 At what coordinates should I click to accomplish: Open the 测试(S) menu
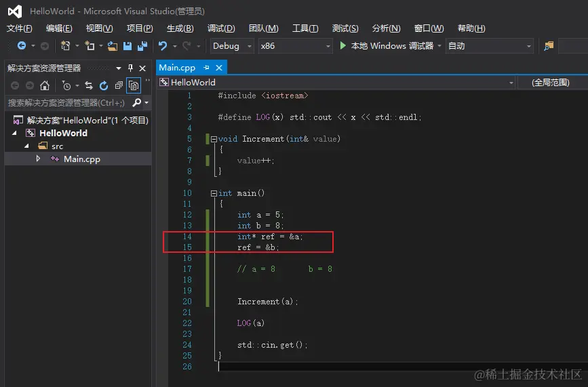[x=345, y=28]
